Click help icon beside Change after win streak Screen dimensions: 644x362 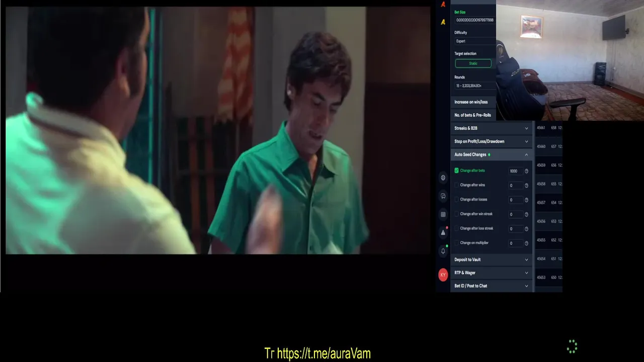click(x=526, y=214)
